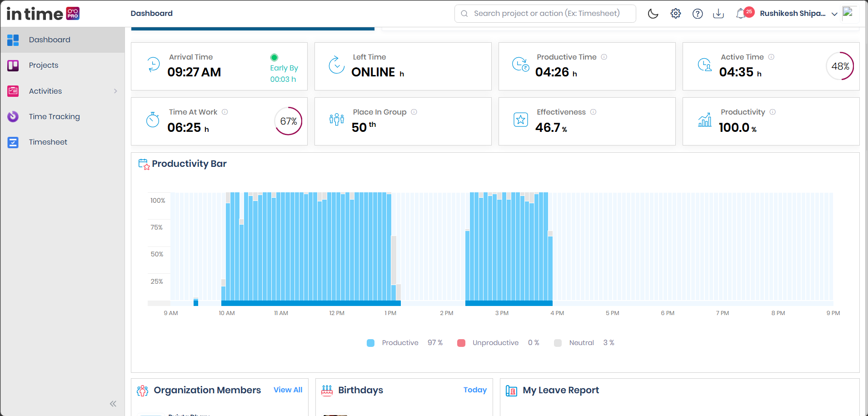
Task: Focus the search project or action field
Action: coord(545,14)
